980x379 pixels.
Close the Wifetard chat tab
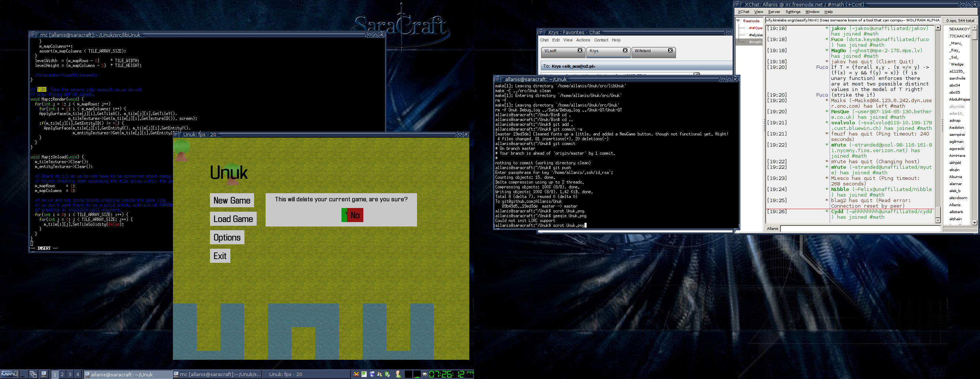coord(670,51)
